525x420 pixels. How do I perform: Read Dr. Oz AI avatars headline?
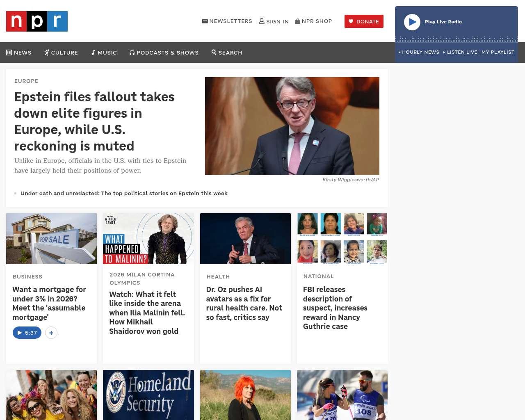(244, 304)
